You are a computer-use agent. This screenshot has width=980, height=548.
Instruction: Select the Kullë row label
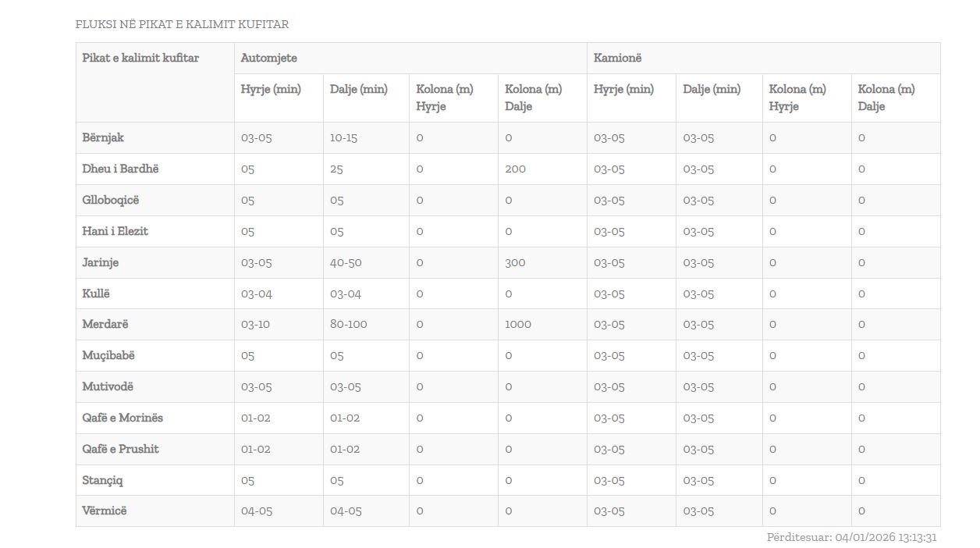pos(96,294)
